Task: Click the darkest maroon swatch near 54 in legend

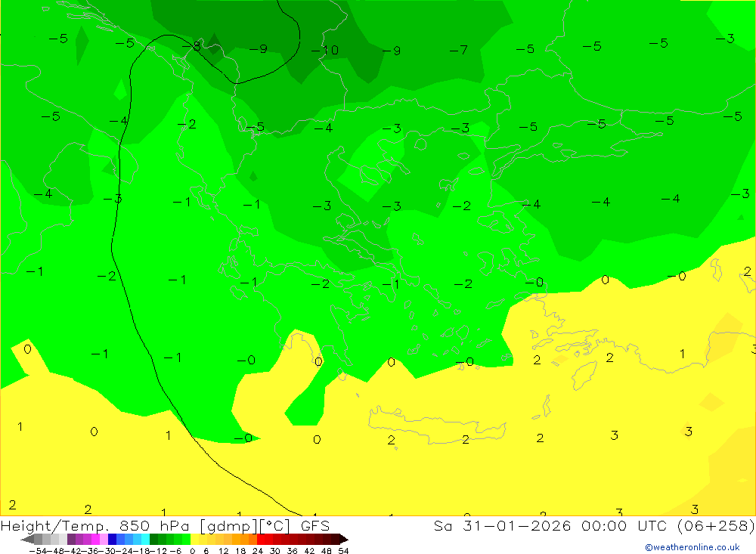Action: tap(336, 539)
